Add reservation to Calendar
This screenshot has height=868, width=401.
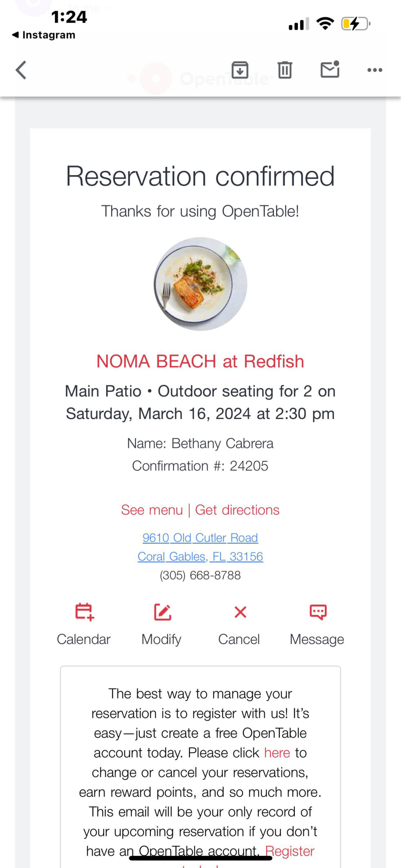[x=84, y=612]
